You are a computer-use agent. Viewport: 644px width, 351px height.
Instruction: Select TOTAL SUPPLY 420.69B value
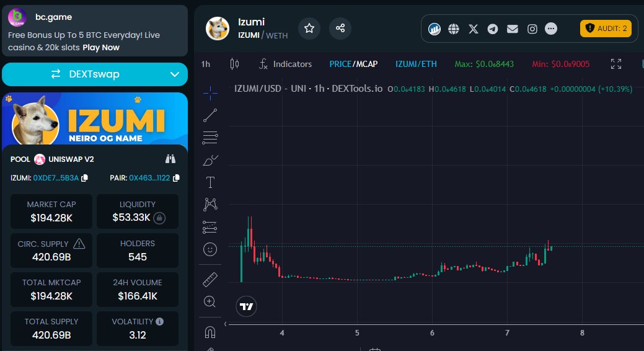coord(51,335)
